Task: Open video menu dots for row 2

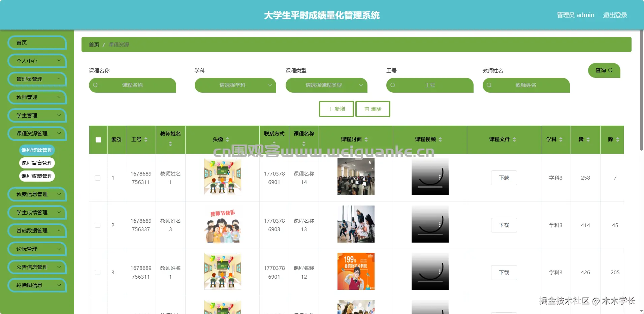Action: 440,225
